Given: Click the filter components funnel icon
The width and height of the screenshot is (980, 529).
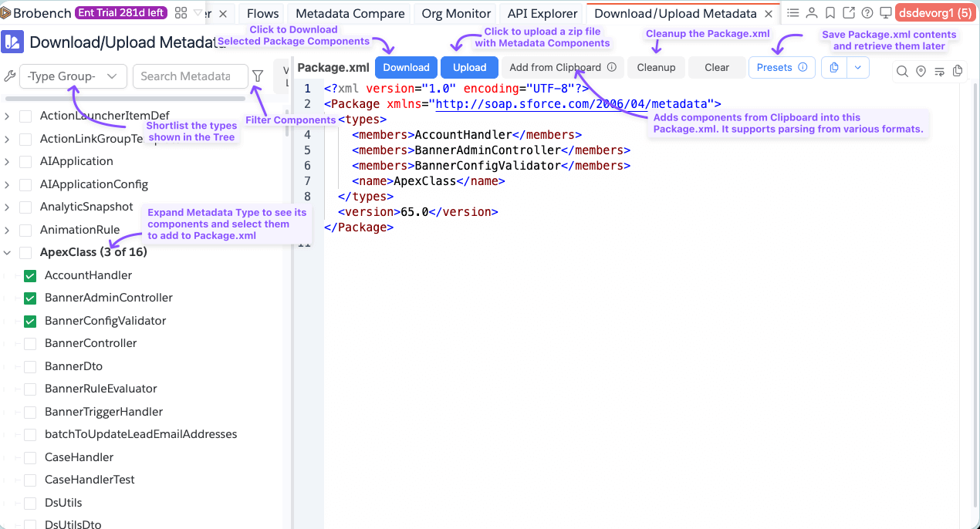Looking at the screenshot, I should point(258,76).
